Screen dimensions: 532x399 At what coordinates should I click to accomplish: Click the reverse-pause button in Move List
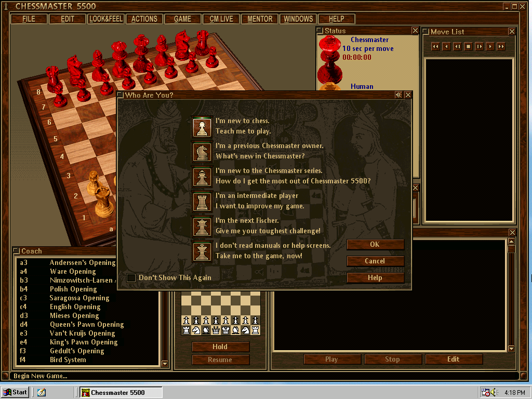point(457,46)
